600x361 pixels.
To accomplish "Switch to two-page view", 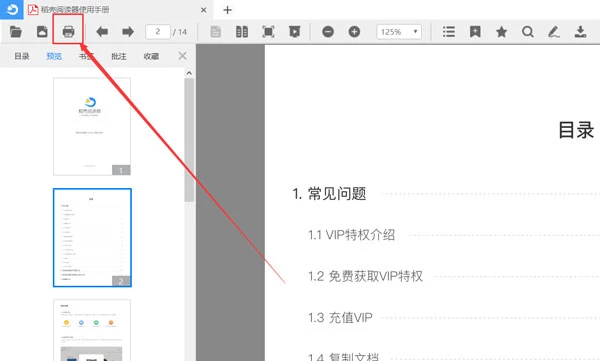I will click(242, 31).
